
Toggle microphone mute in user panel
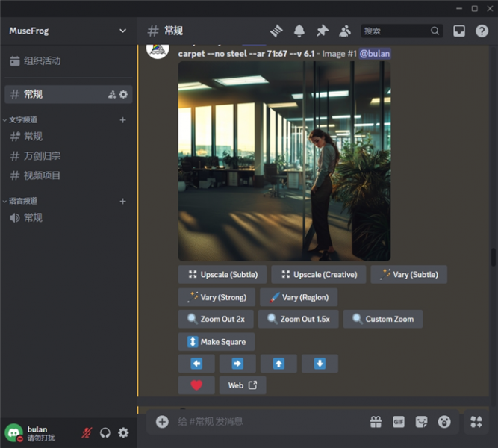87,433
